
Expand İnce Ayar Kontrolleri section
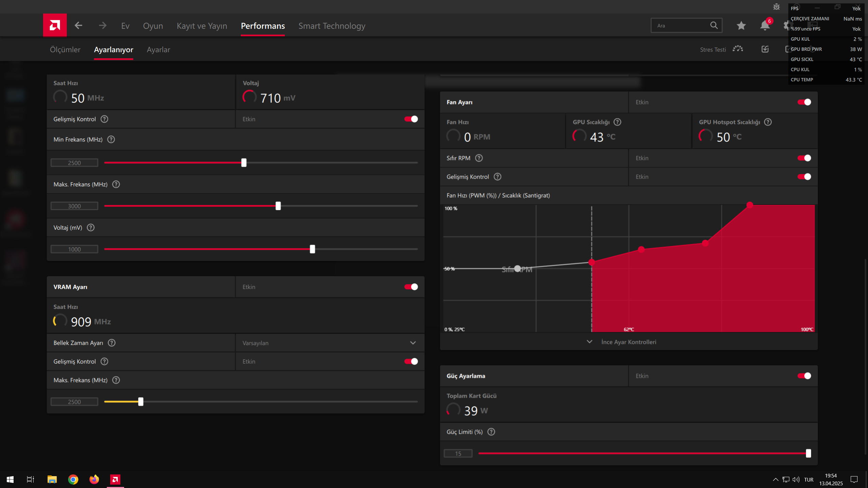pos(628,342)
